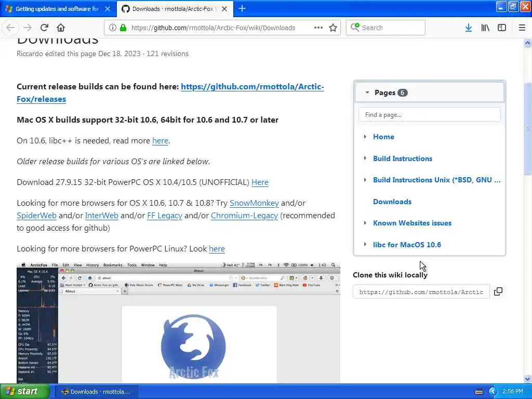The height and width of the screenshot is (399, 532).
Task: Open libc for MacOS 10.6 page
Action: point(407,245)
